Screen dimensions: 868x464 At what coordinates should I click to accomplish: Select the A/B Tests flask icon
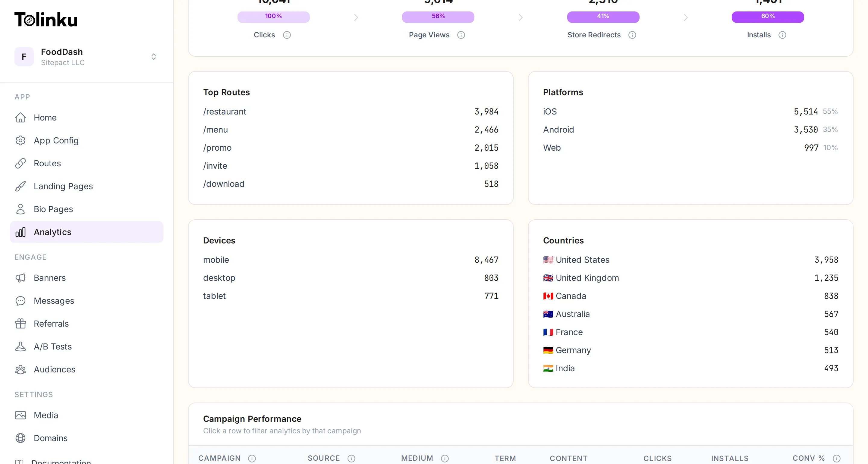(x=20, y=346)
